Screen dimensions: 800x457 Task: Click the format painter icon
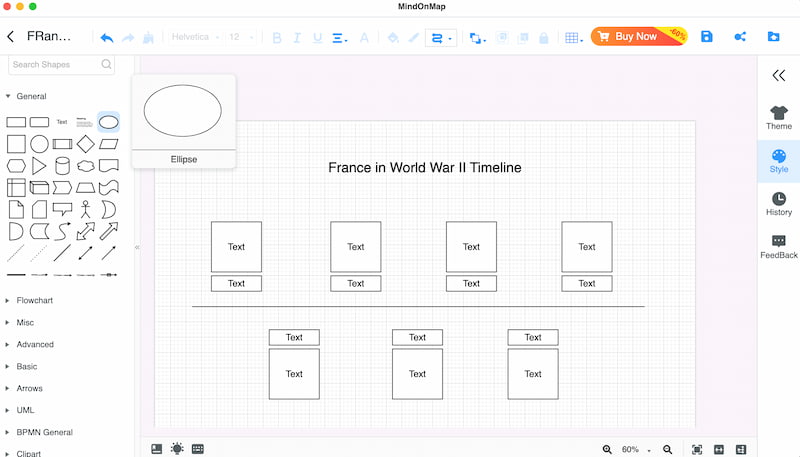coord(148,37)
